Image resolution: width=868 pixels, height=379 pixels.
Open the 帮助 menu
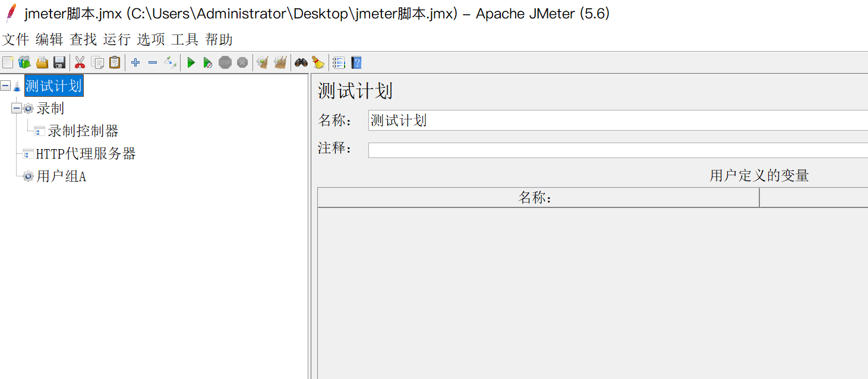pyautogui.click(x=219, y=40)
